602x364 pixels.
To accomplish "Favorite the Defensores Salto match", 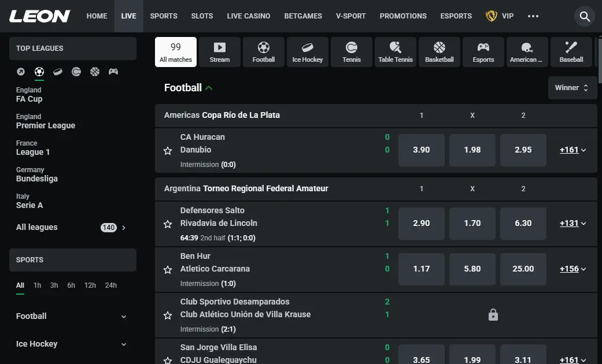I will point(168,224).
